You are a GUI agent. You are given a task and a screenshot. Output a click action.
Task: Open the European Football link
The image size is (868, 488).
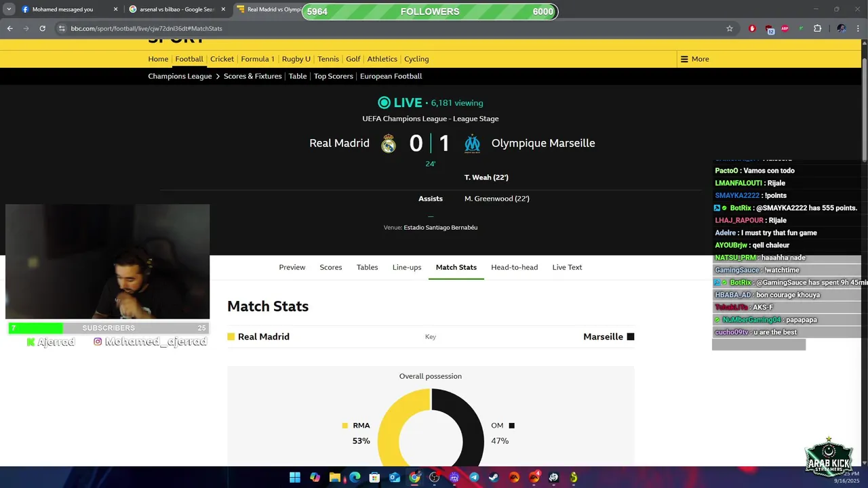pyautogui.click(x=391, y=76)
